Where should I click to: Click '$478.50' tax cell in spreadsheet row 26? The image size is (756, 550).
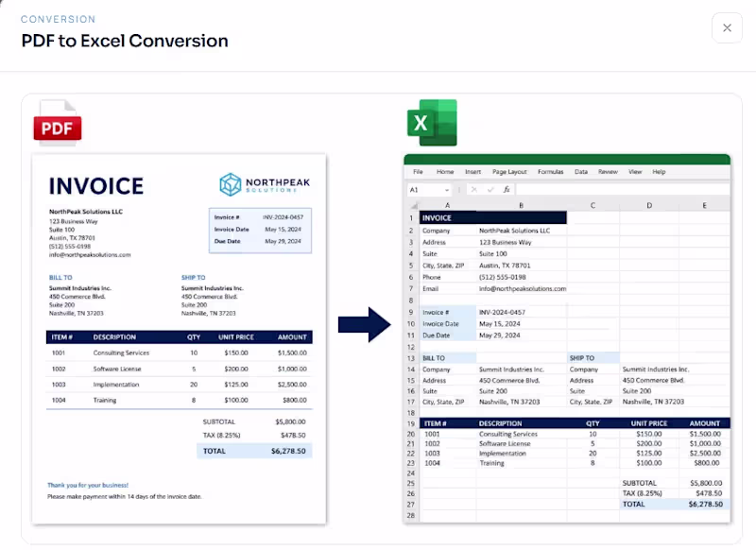click(x=704, y=493)
